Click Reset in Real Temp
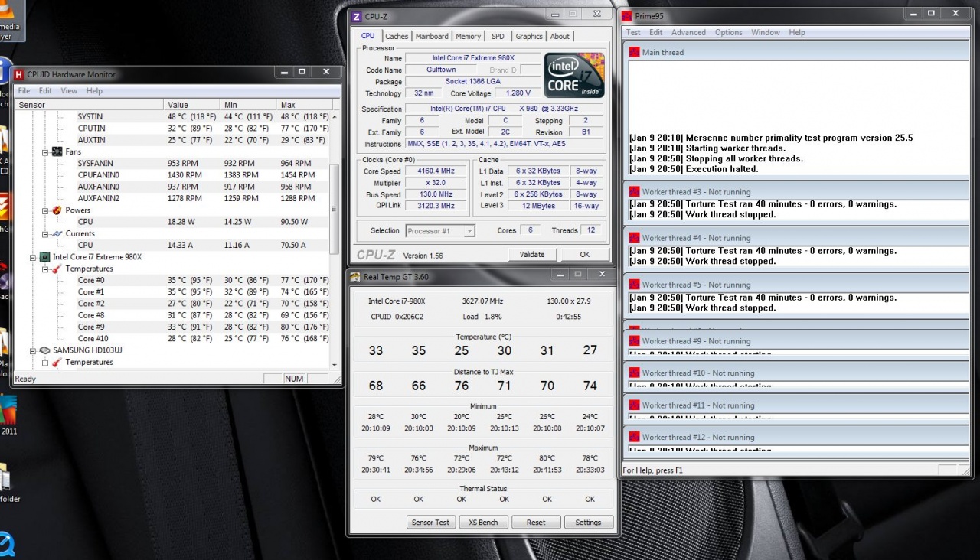 click(536, 523)
